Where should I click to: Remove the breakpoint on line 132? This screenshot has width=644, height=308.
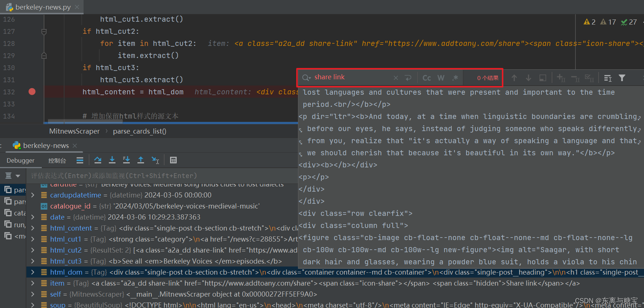point(32,92)
